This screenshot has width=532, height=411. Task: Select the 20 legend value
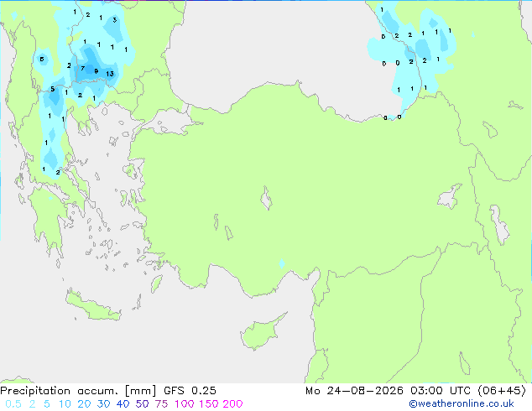84,404
